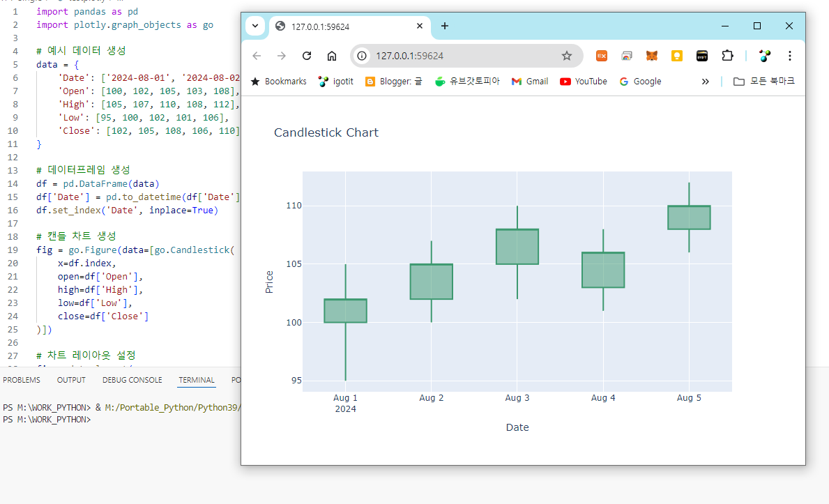
Task: Open the yellow lightbulb extension icon
Action: 677,56
